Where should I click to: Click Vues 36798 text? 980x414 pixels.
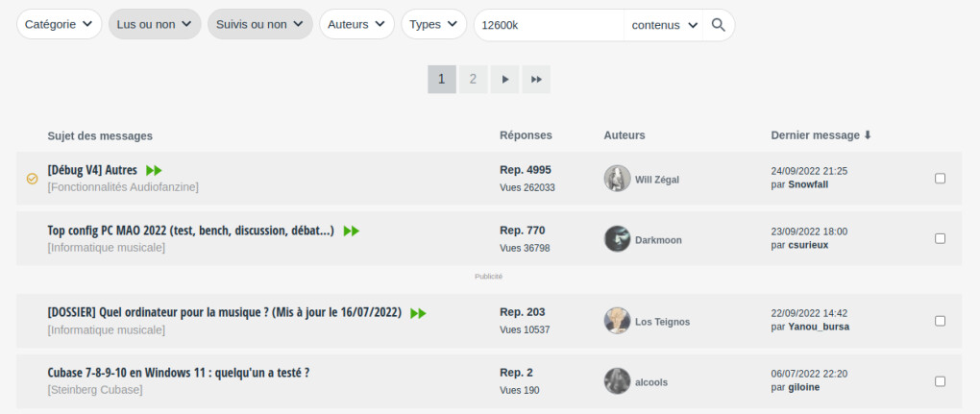click(525, 248)
